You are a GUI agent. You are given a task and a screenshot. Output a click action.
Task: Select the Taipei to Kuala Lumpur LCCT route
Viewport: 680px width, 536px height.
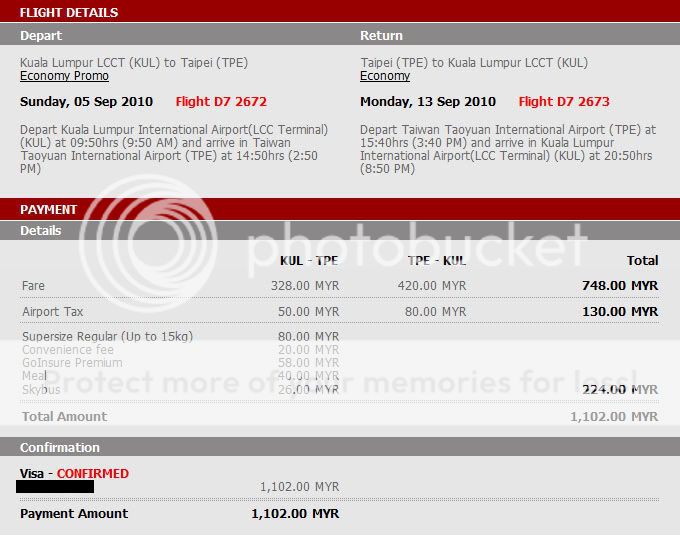474,63
